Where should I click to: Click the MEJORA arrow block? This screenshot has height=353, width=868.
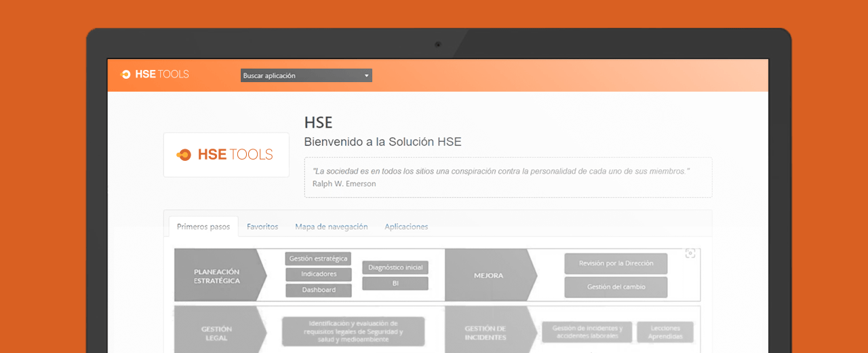pyautogui.click(x=491, y=276)
